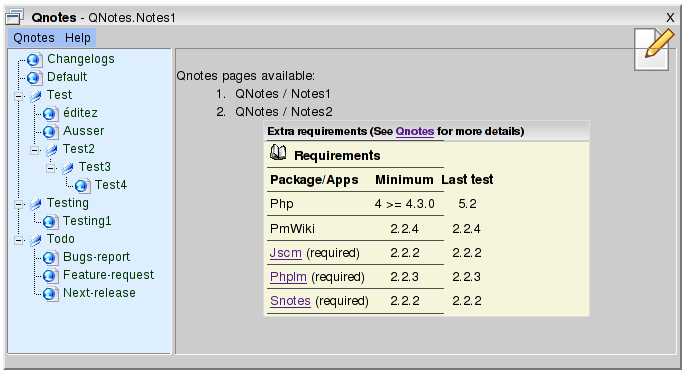Click the '5.2' last test cell
The image size is (689, 377).
tap(467, 204)
